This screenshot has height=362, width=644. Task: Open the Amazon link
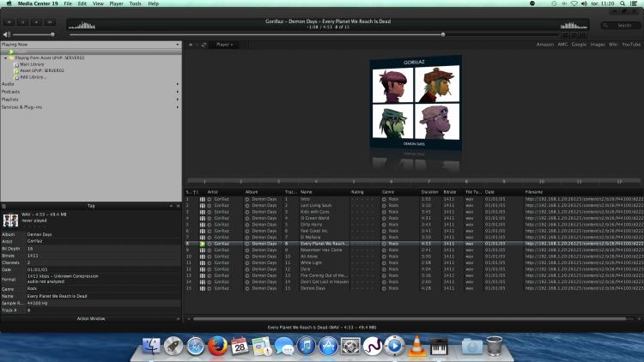544,44
